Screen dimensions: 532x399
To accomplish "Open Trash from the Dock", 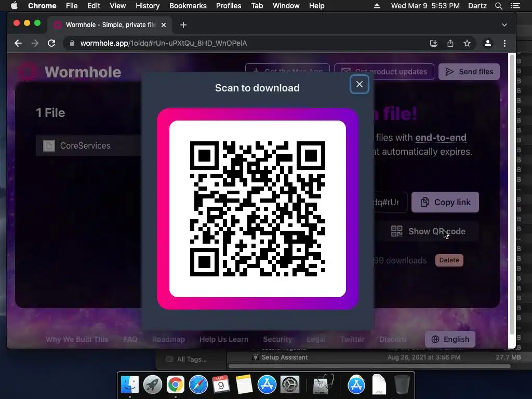I will (x=402, y=385).
